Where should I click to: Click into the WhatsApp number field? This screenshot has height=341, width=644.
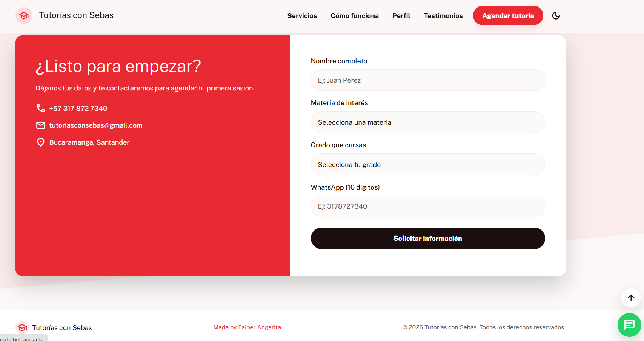tap(427, 206)
